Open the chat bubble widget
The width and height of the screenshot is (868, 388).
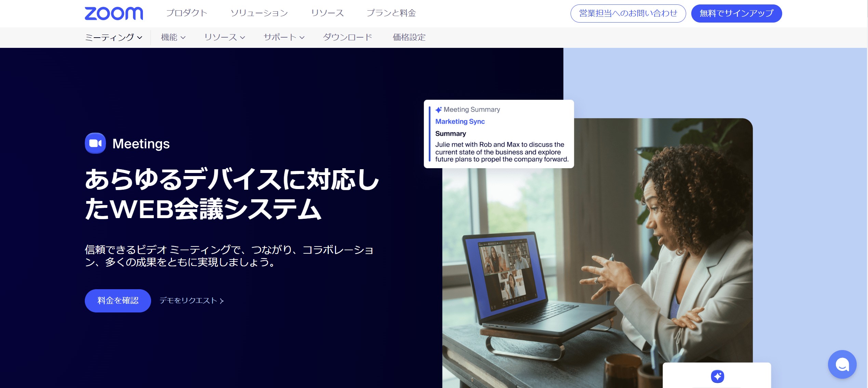(842, 364)
